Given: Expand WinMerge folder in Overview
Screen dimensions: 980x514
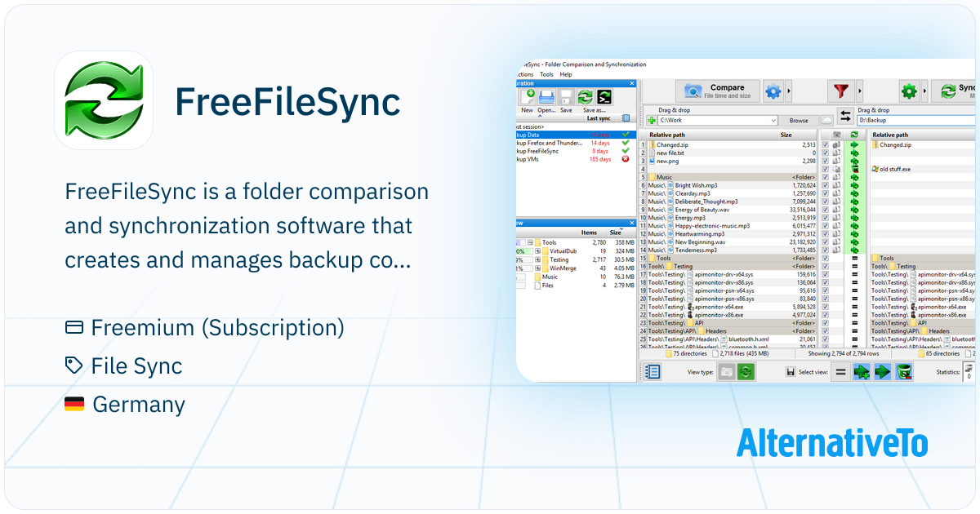Looking at the screenshot, I should [537, 268].
